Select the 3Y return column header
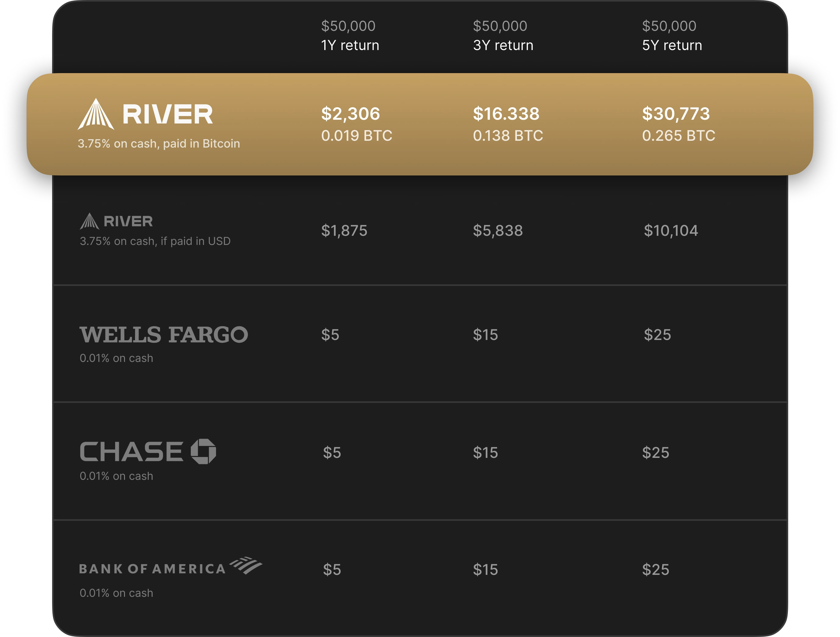 pyautogui.click(x=503, y=36)
